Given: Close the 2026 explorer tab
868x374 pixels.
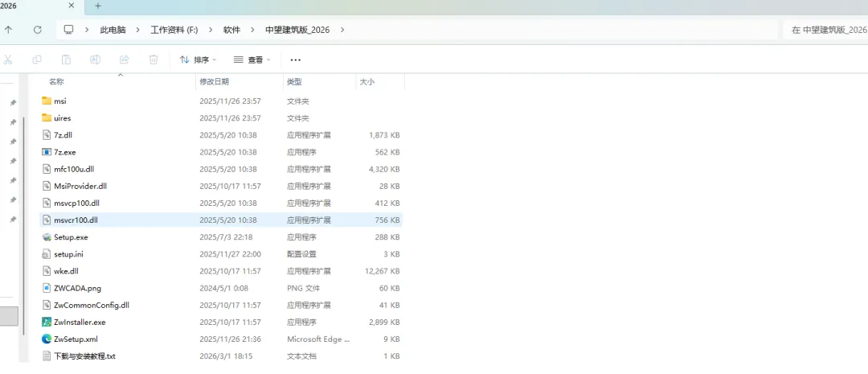Looking at the screenshot, I should point(72,6).
